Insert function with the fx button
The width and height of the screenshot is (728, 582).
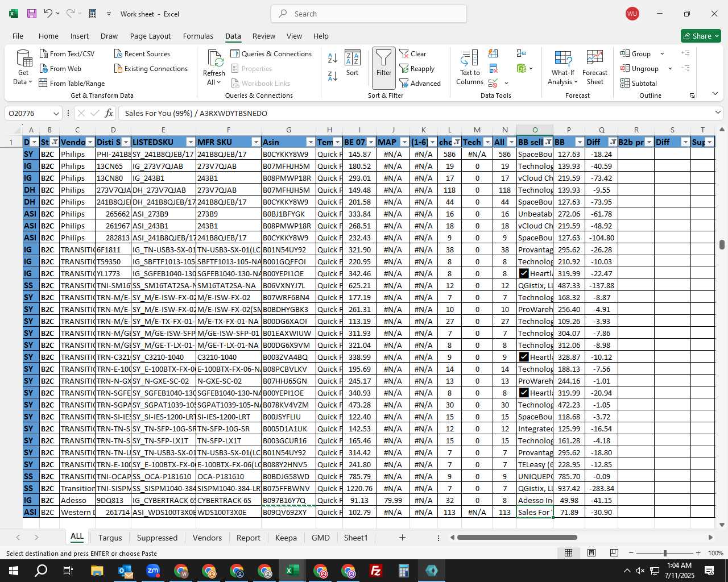pyautogui.click(x=109, y=113)
